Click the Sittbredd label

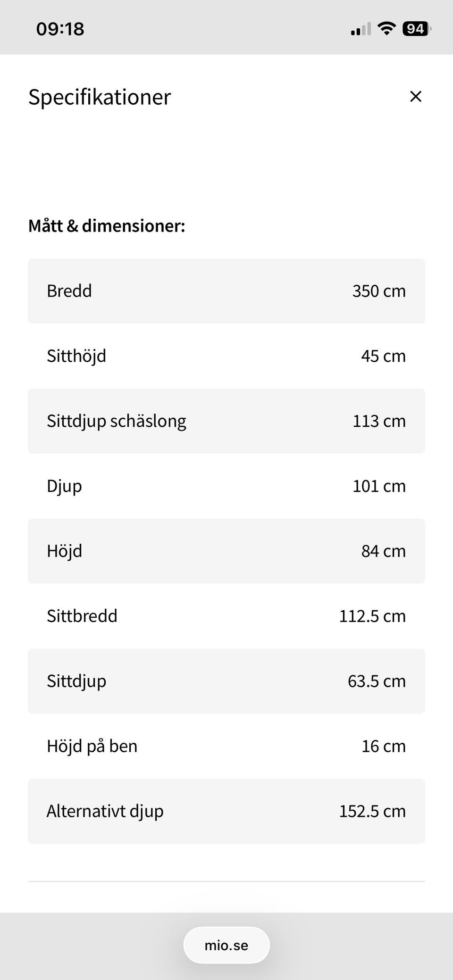82,616
